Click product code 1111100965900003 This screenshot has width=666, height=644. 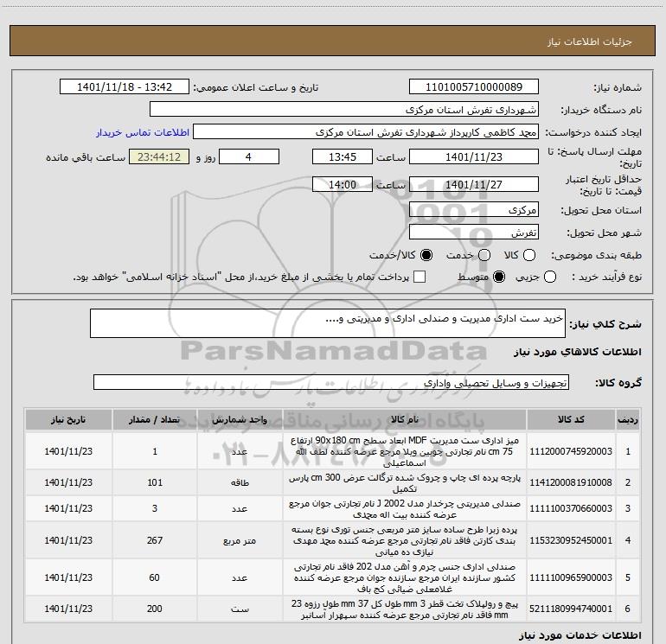[x=571, y=577]
